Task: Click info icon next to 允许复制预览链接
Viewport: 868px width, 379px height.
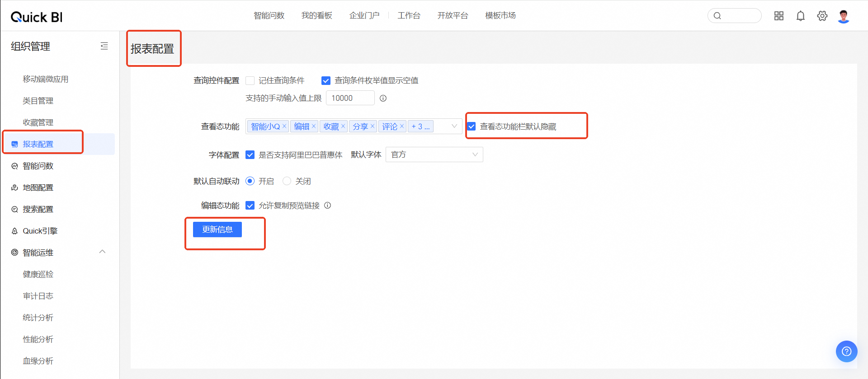Action: [328, 206]
